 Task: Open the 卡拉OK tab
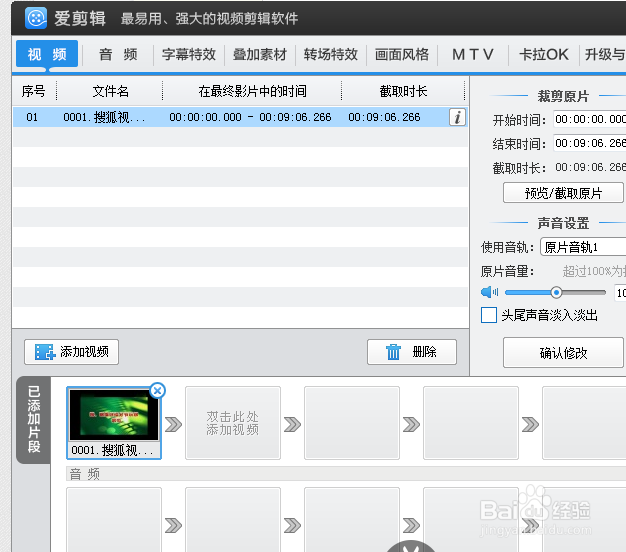click(544, 54)
